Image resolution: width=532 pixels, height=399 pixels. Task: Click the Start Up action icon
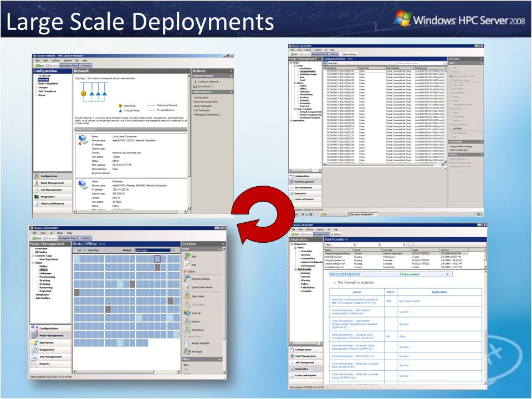point(187,313)
